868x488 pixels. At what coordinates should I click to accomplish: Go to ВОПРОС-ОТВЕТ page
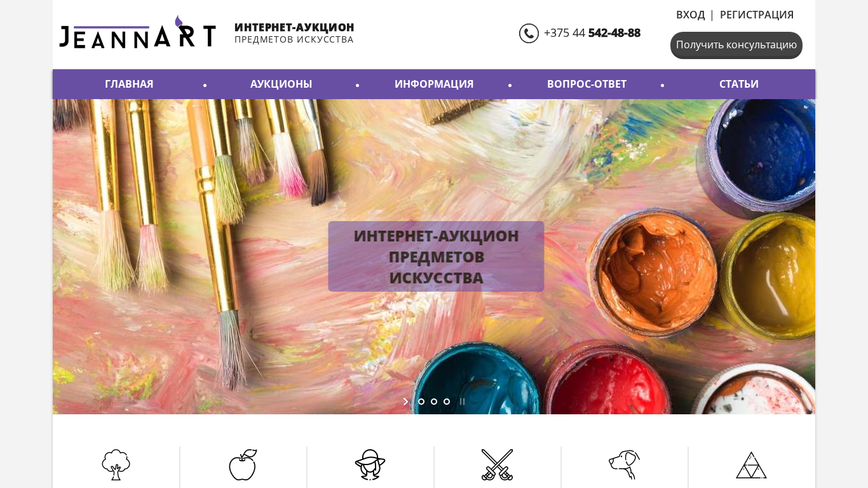[587, 84]
